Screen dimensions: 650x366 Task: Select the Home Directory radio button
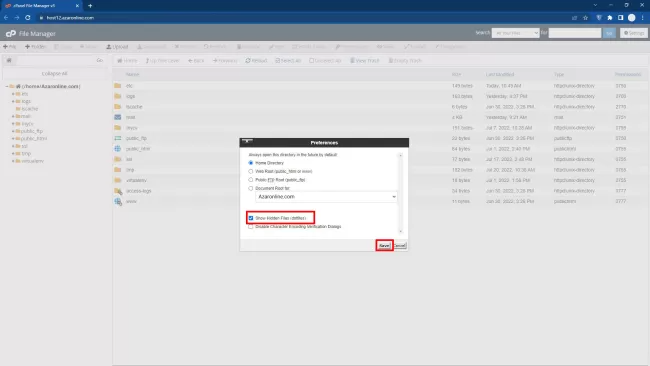251,163
